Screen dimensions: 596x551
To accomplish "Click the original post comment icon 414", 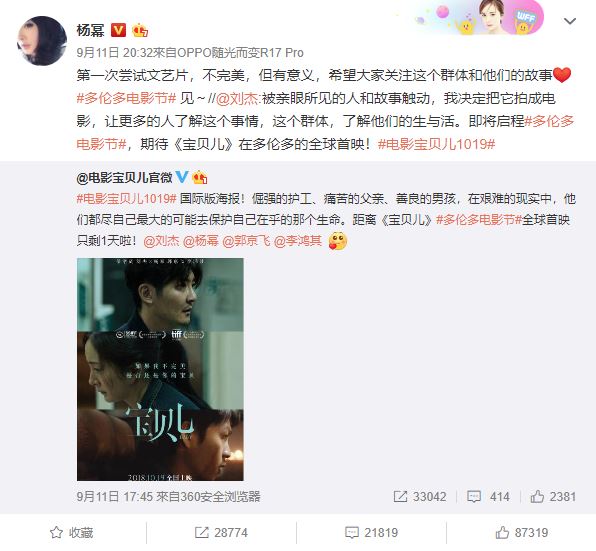I will (x=488, y=497).
